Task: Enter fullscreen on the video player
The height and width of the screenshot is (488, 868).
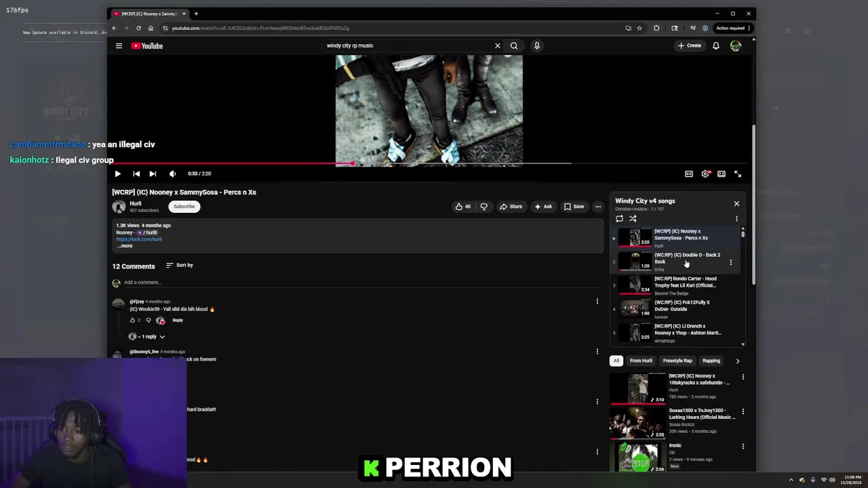Action: pyautogui.click(x=738, y=174)
